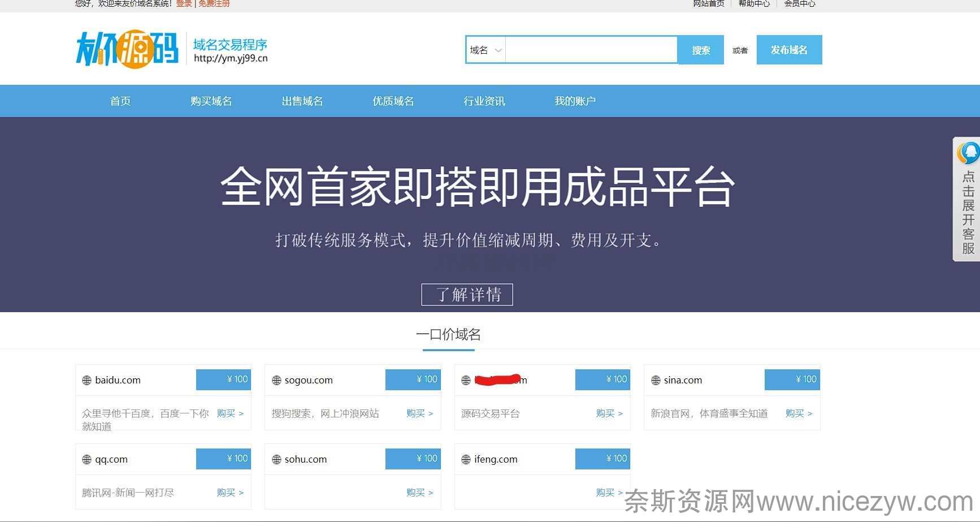Click globe icon beside sina.com

pos(656,381)
